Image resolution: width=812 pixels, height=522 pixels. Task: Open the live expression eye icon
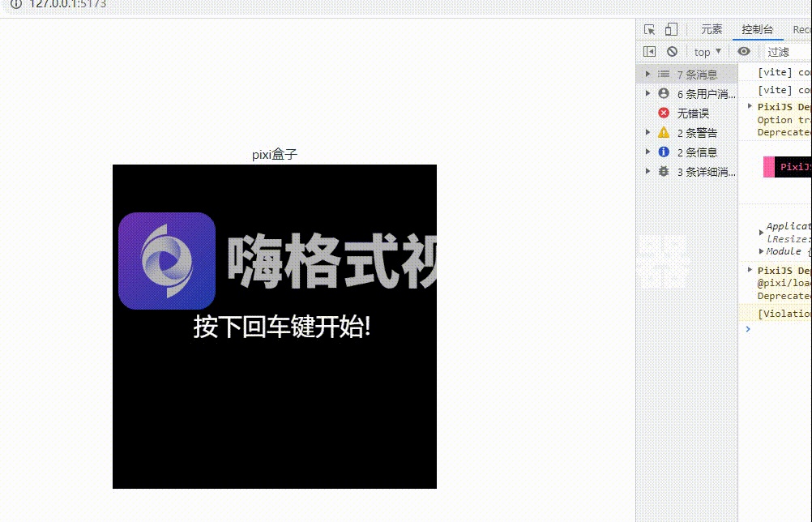744,51
